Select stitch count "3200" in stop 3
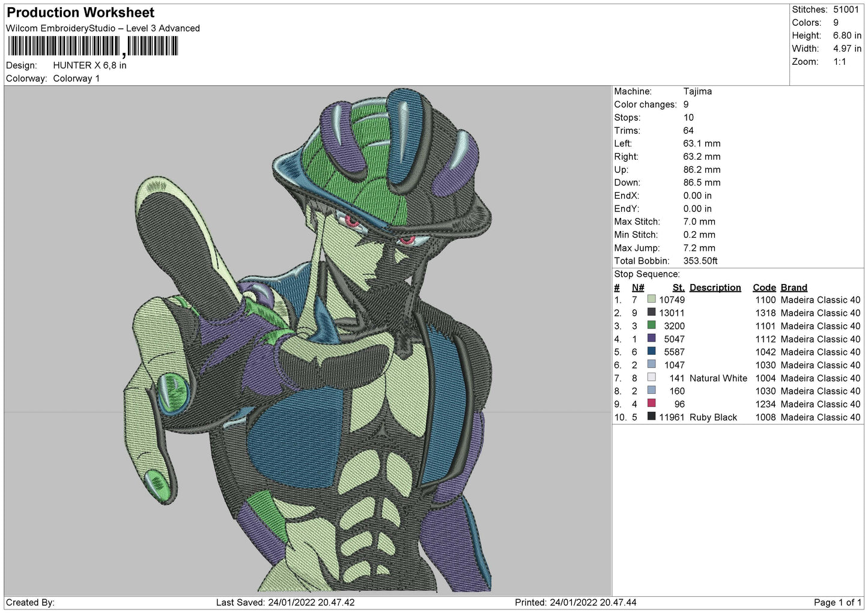This screenshot has width=868, height=613. [674, 326]
